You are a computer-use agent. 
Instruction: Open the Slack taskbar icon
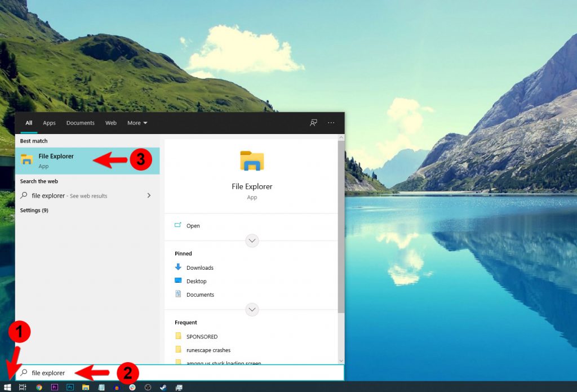tap(132, 387)
